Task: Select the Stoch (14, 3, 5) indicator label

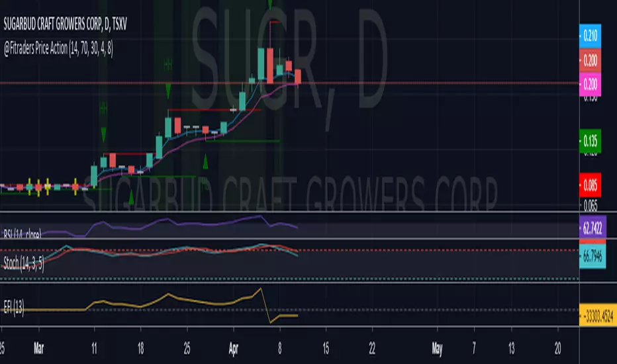Action: click(x=24, y=263)
